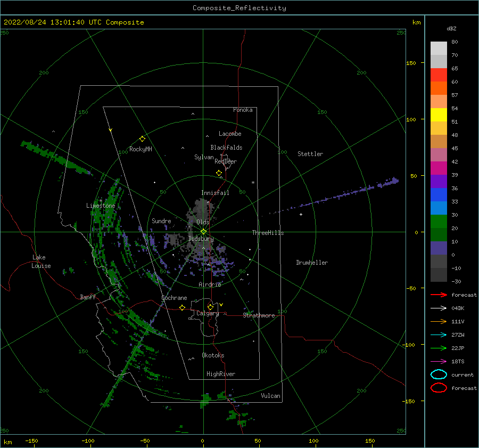Click the RockyMH label
This screenshot has height=448, width=479.
140,149
